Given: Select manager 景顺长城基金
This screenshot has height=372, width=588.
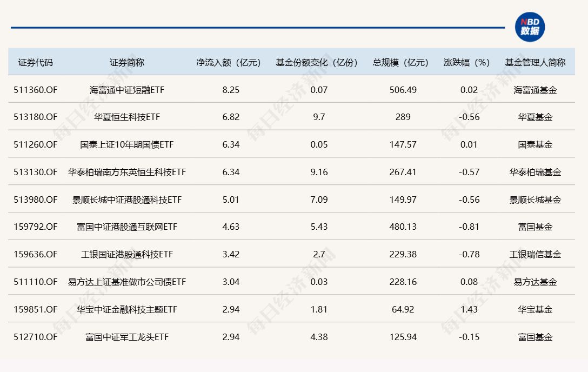Looking at the screenshot, I should (535, 200).
